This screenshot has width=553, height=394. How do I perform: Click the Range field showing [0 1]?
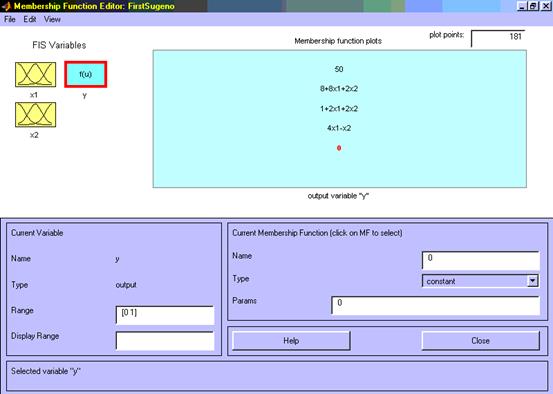pos(165,315)
